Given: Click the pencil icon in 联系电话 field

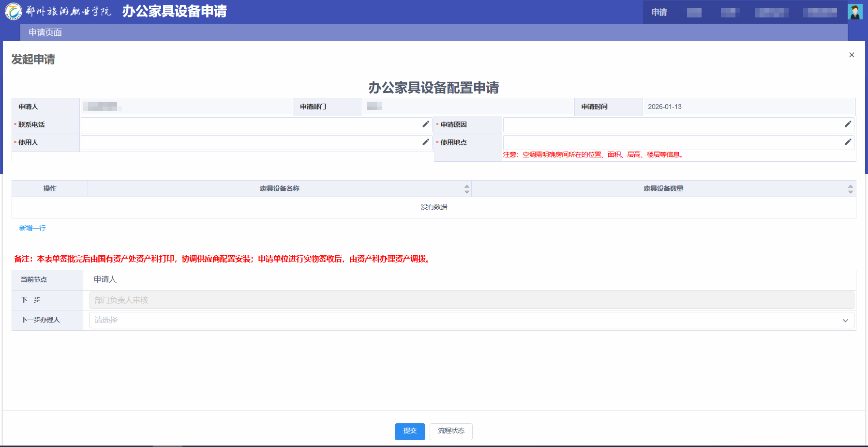Looking at the screenshot, I should [x=425, y=124].
